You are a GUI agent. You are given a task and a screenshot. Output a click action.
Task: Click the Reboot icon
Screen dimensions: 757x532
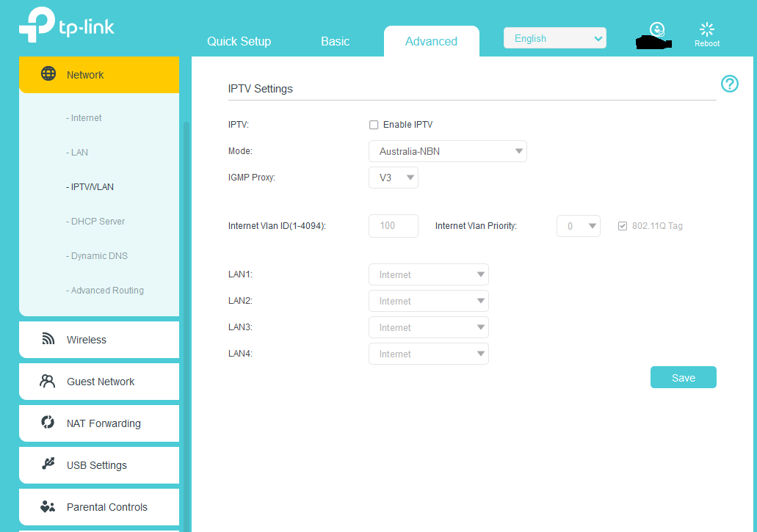tap(707, 29)
